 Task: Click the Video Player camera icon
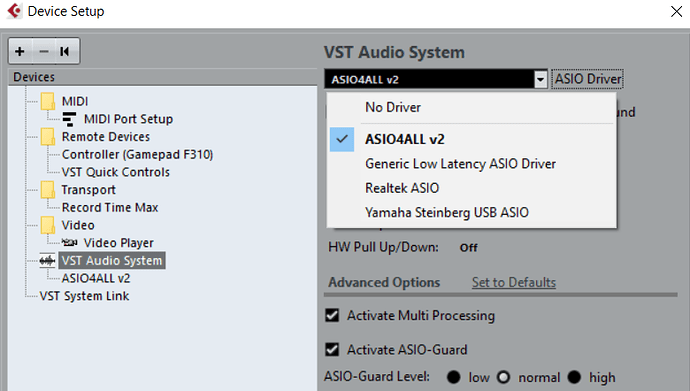point(70,242)
